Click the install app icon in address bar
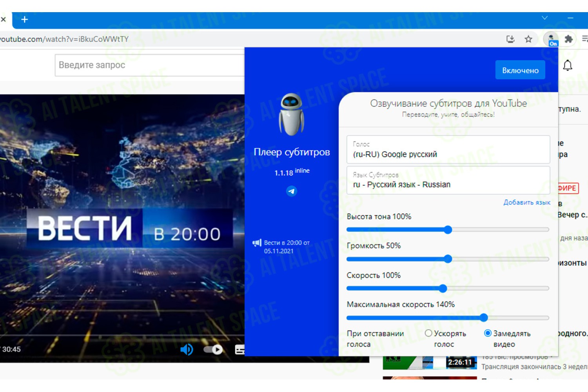This screenshot has width=588, height=392. pos(510,39)
